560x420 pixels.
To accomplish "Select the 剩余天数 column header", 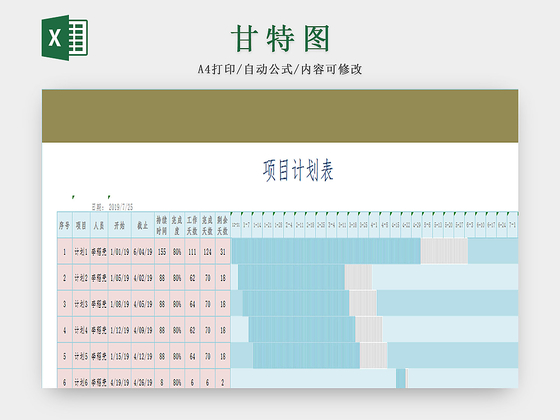I will 223,225.
